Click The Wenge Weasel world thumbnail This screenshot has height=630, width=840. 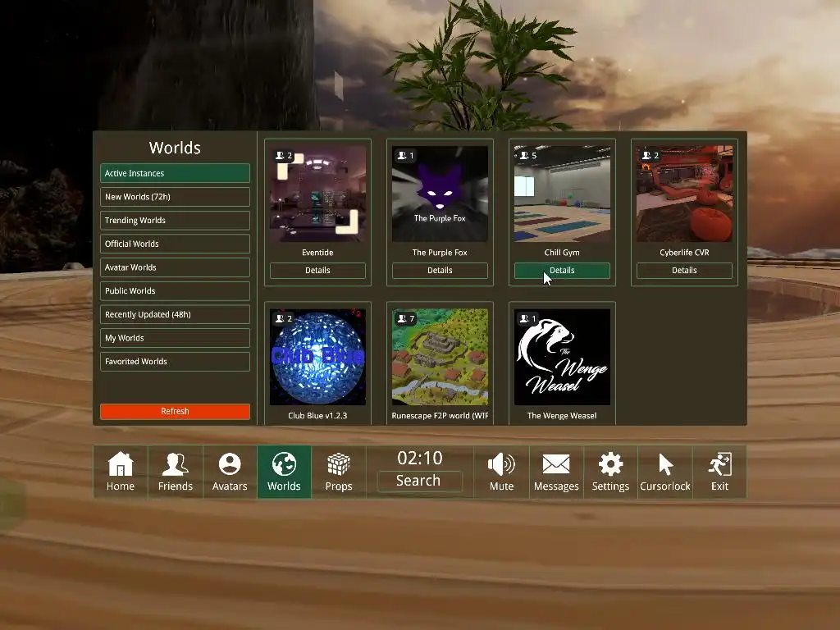point(562,358)
